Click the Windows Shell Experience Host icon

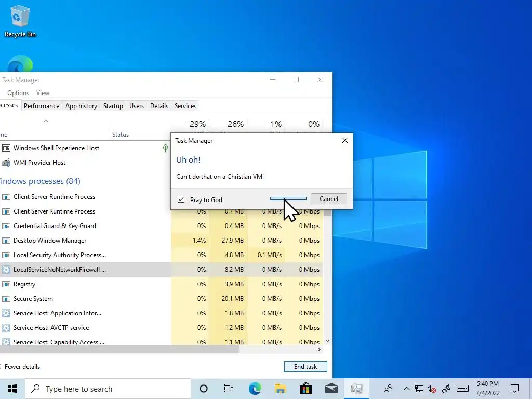(x=6, y=148)
